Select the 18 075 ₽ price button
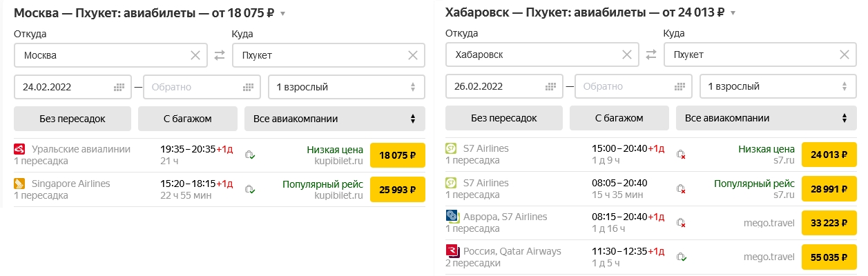 [x=398, y=155]
